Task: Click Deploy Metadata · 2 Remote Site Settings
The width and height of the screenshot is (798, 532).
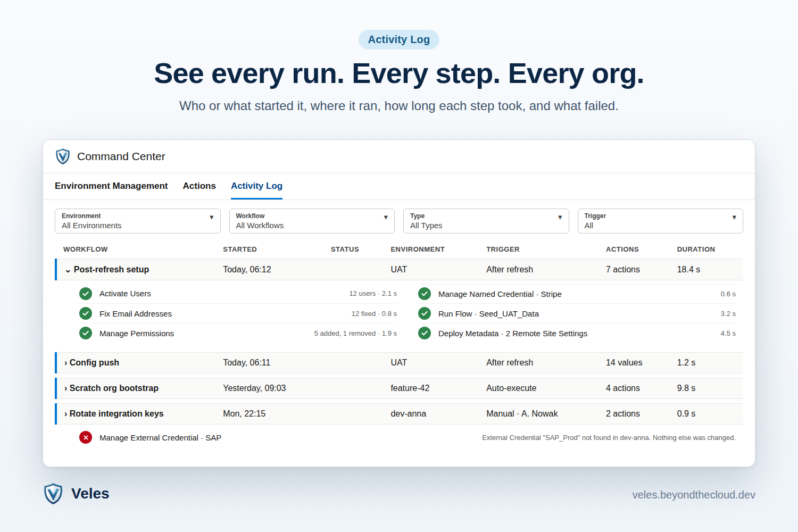Action: coord(513,334)
